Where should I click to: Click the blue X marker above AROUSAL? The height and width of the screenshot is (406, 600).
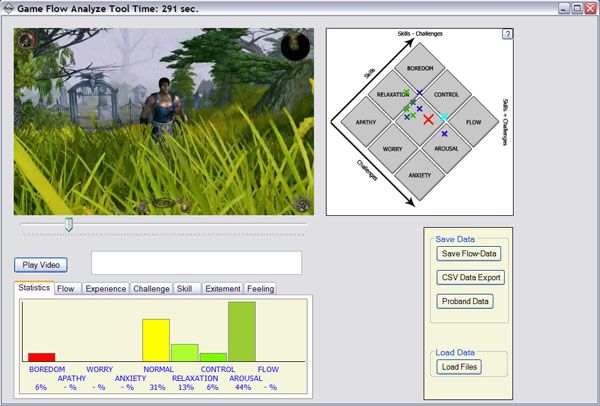(x=444, y=134)
